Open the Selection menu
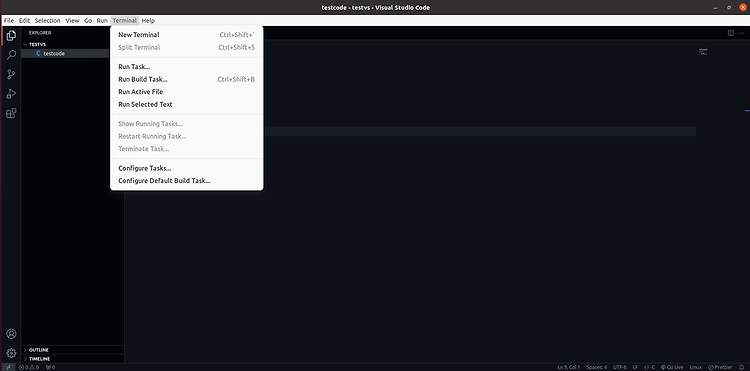 pyautogui.click(x=47, y=21)
